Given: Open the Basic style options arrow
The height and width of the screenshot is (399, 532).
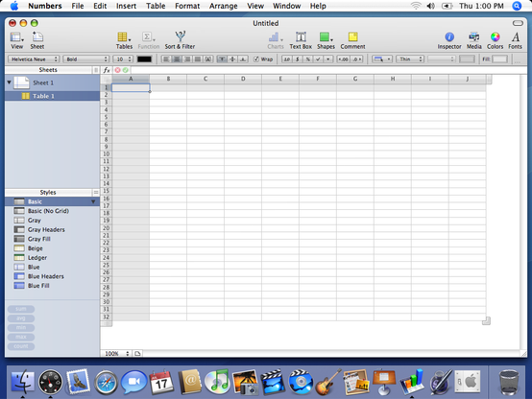Looking at the screenshot, I should click(x=93, y=202).
